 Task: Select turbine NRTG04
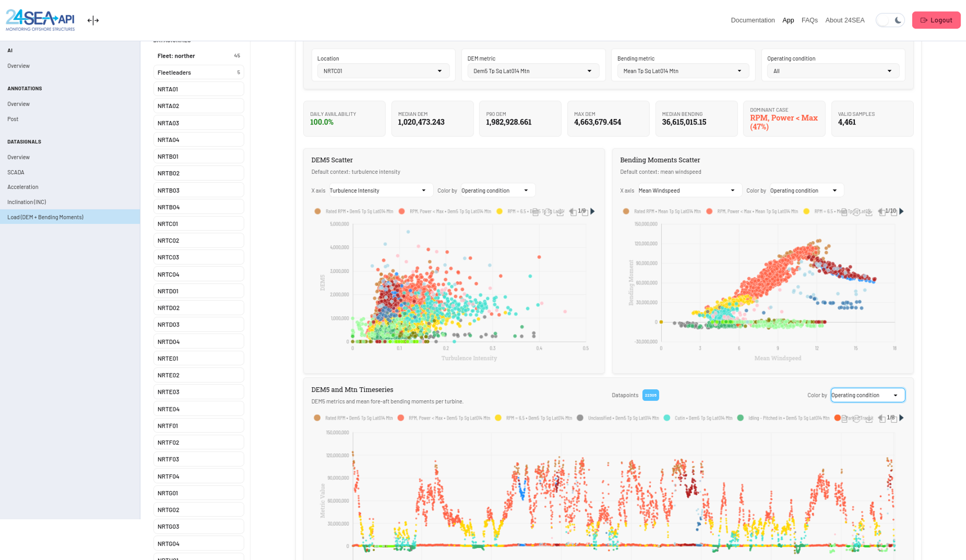coord(199,544)
